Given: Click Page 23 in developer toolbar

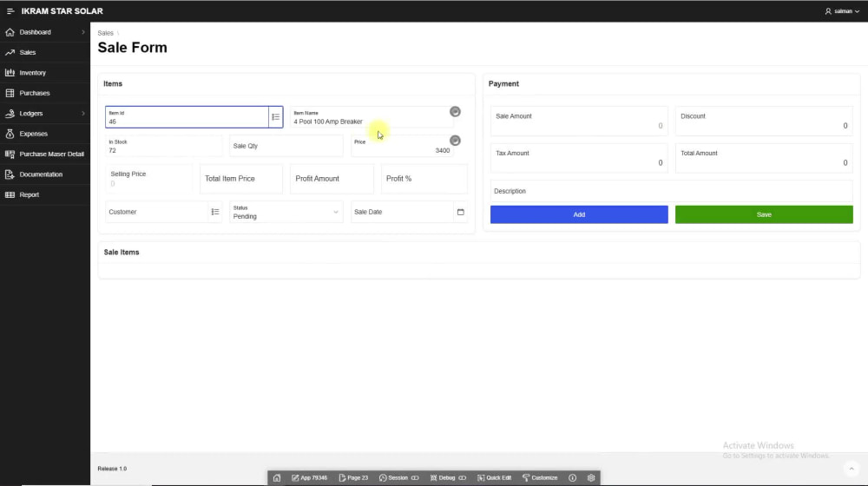Looking at the screenshot, I should pyautogui.click(x=353, y=477).
